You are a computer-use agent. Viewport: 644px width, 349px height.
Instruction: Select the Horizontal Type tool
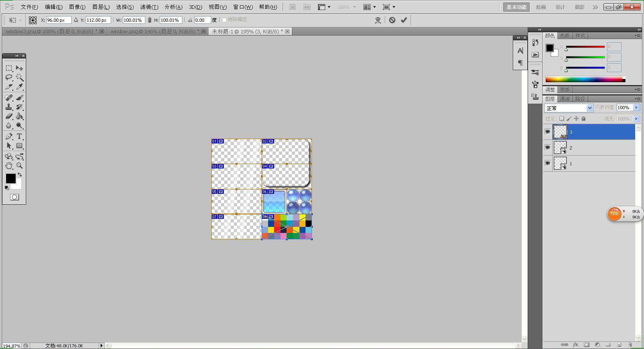[19, 136]
